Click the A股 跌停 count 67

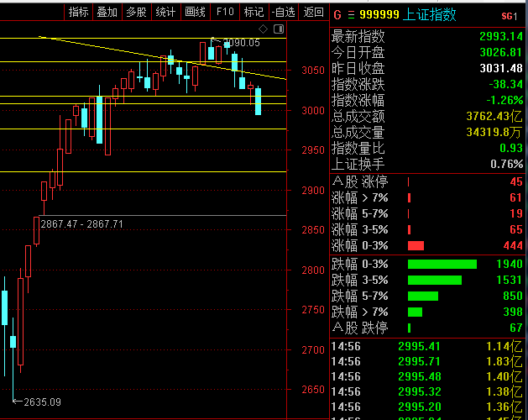click(x=516, y=328)
